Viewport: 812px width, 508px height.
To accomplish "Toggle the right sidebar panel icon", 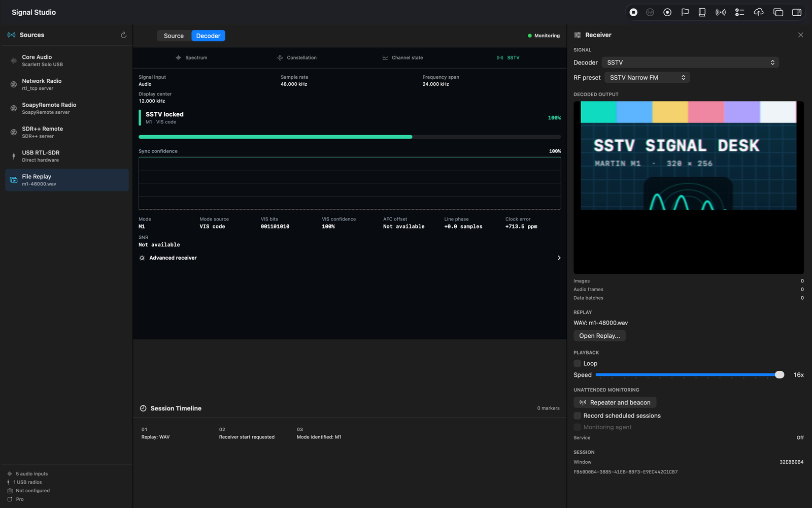I will (x=797, y=12).
